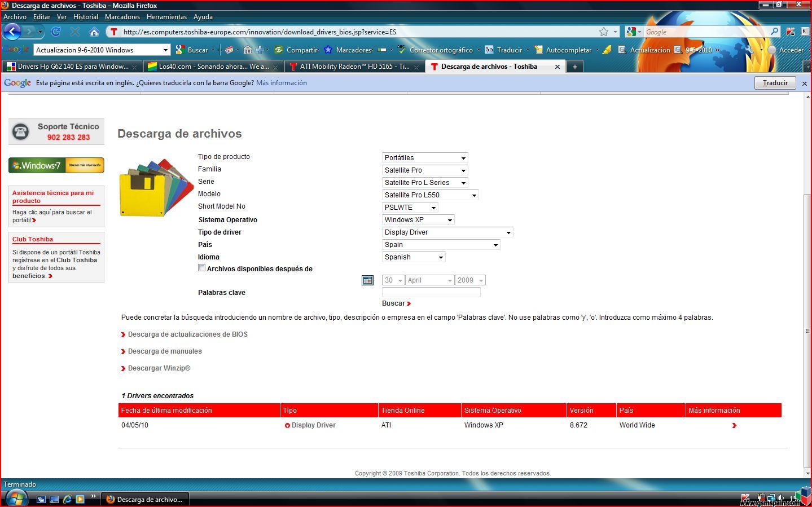812x507 pixels.
Task: Open the País dropdown showing Spain
Action: pyautogui.click(x=441, y=245)
